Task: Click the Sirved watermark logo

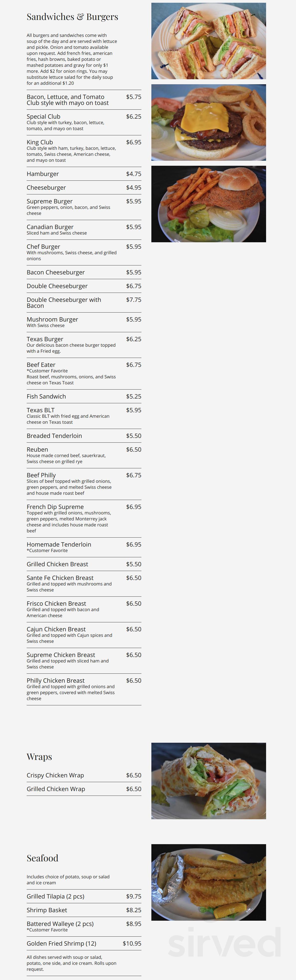Action: pyautogui.click(x=224, y=943)
